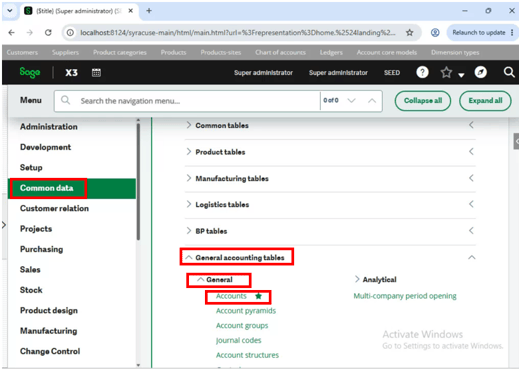
Task: Click the side menu vertical scrollbar
Action: pos(138,182)
